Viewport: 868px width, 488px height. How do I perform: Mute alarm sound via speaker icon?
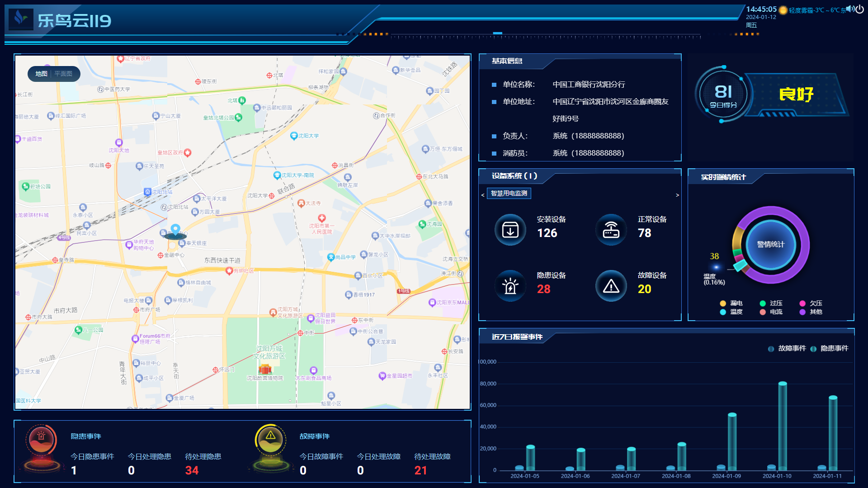850,9
